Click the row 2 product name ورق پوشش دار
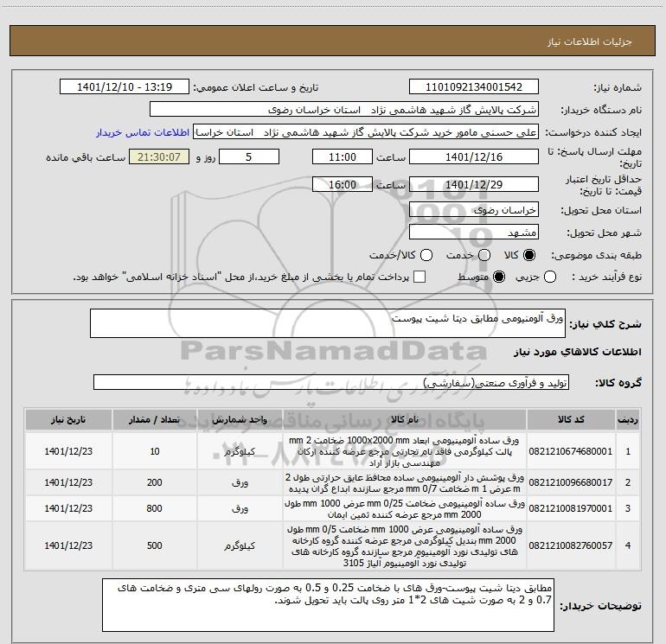The height and width of the screenshot is (644, 666). tap(405, 482)
